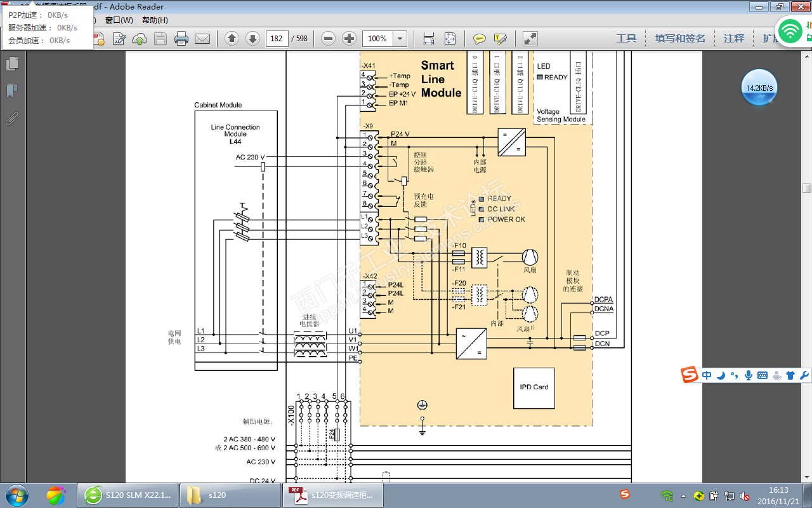
Task: Click the volume tray icon
Action: point(745,495)
